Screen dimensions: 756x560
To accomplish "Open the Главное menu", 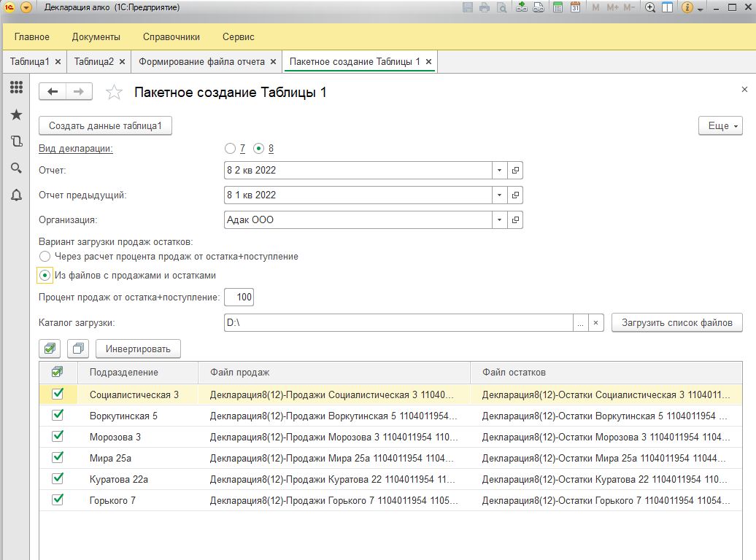I will (32, 36).
